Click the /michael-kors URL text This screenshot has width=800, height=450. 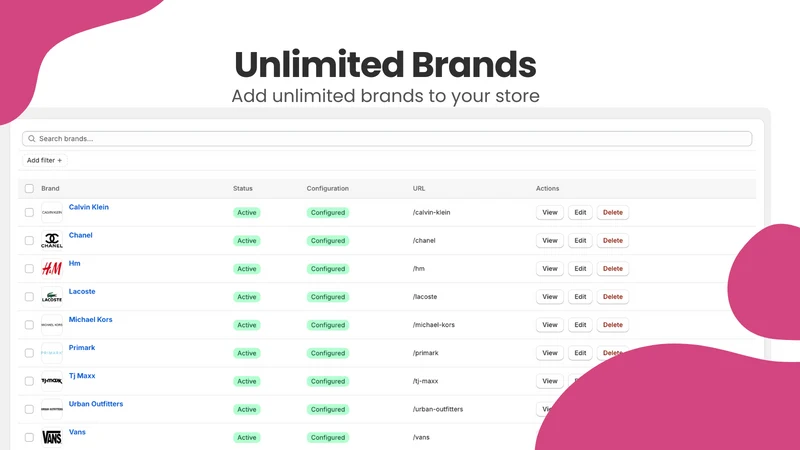434,324
